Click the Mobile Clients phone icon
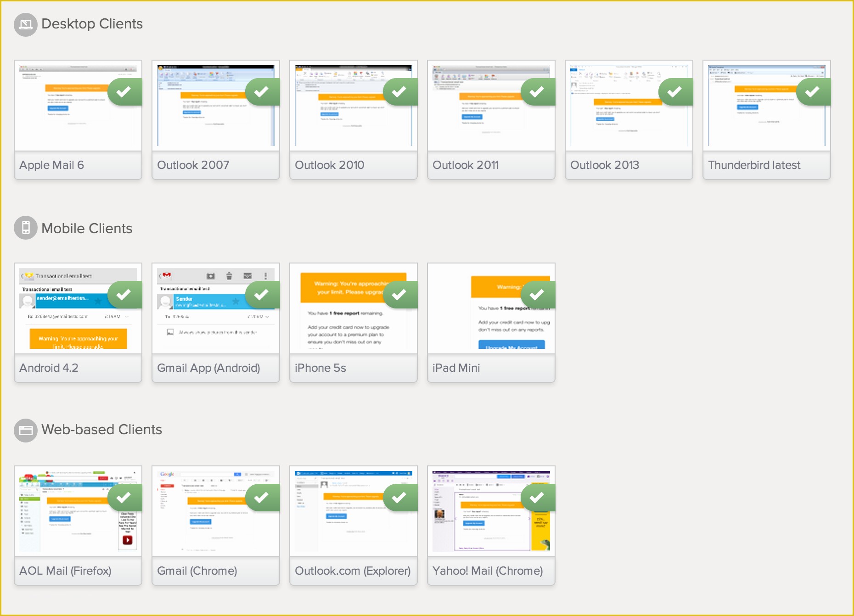 click(26, 228)
